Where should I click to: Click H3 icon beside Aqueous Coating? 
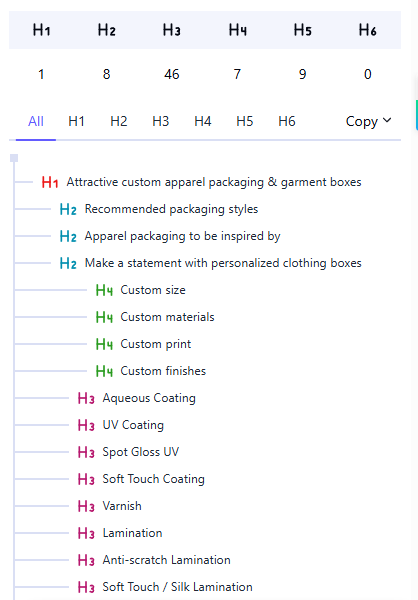[x=86, y=398]
